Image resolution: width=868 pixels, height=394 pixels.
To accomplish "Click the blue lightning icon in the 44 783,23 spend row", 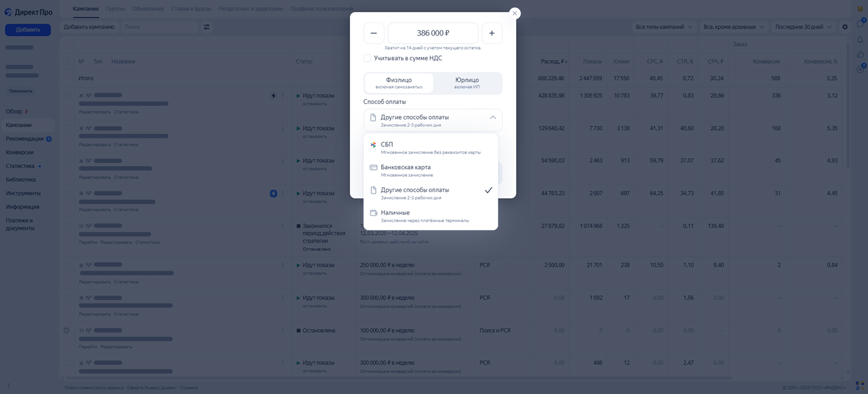I will coord(274,193).
